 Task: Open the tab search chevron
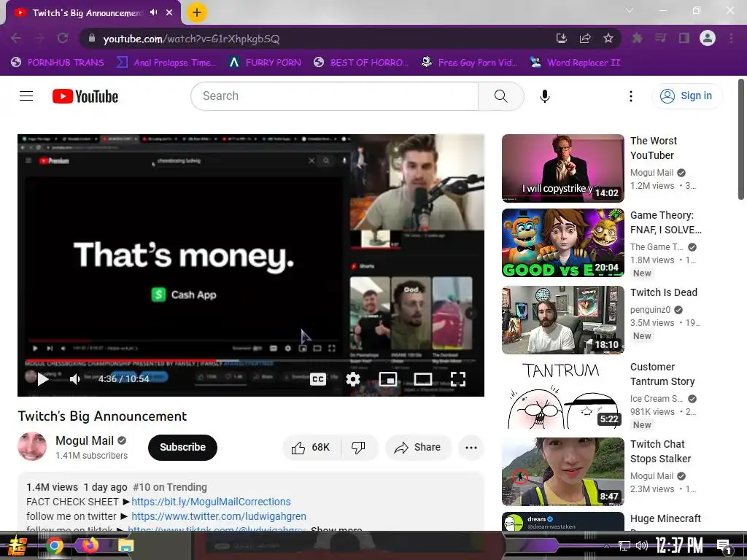[x=630, y=10]
